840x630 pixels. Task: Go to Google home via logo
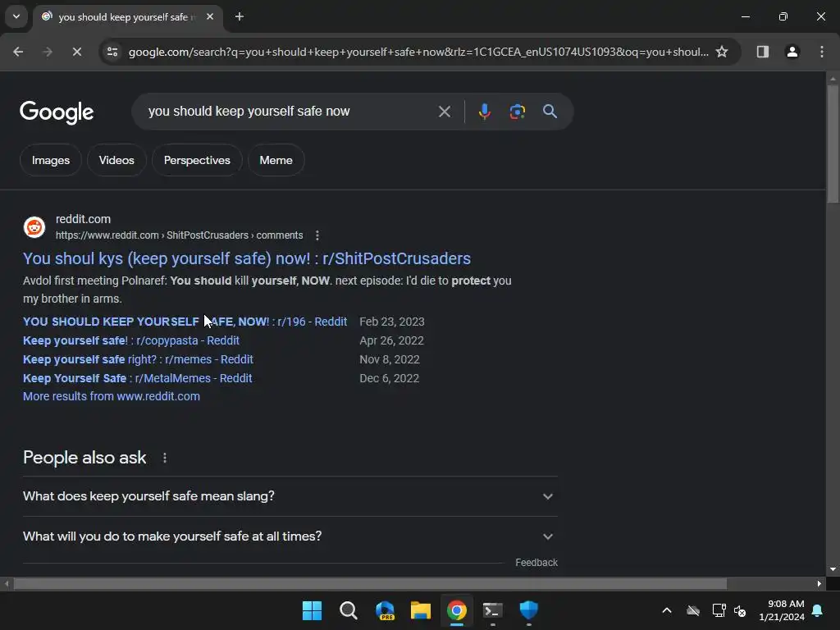tap(57, 112)
